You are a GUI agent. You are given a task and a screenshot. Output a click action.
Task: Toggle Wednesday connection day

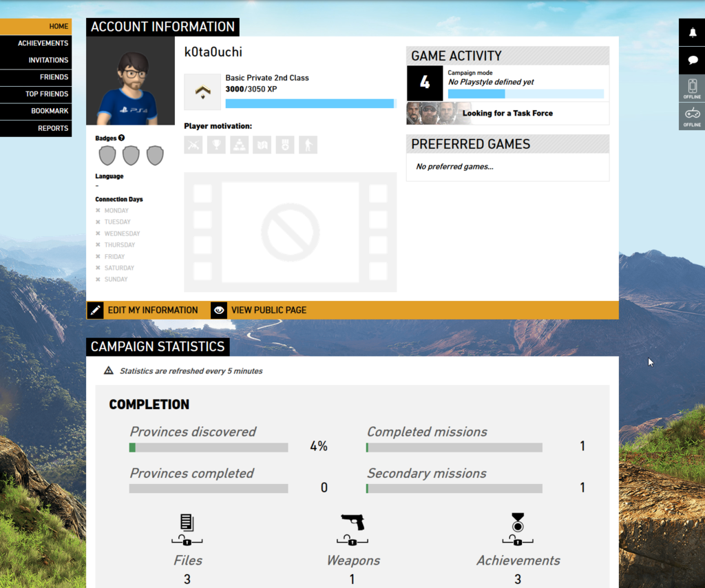coord(118,234)
